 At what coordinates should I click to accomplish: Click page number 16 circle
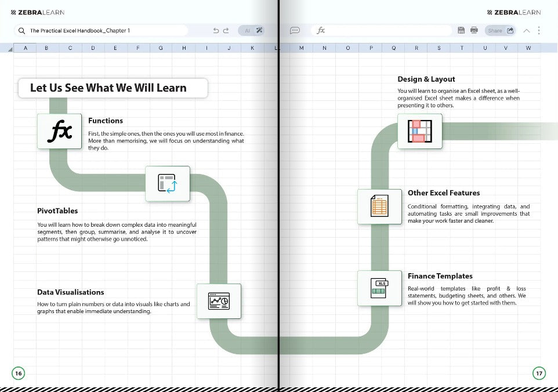tap(19, 373)
